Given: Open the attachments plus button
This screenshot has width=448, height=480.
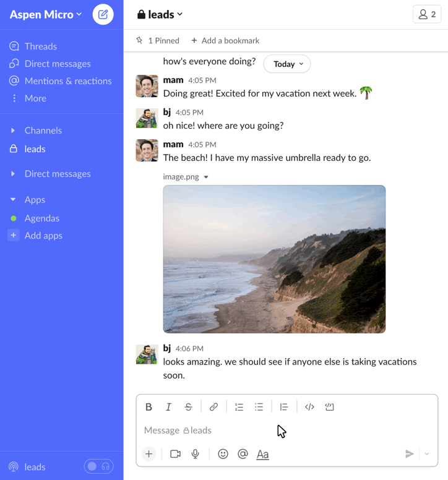Looking at the screenshot, I should point(149,453).
